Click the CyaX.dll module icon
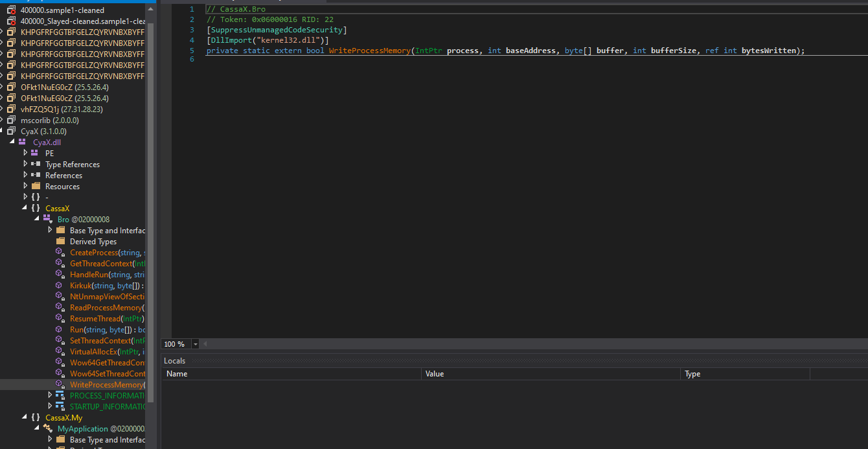The height and width of the screenshot is (449, 868). pyautogui.click(x=23, y=143)
